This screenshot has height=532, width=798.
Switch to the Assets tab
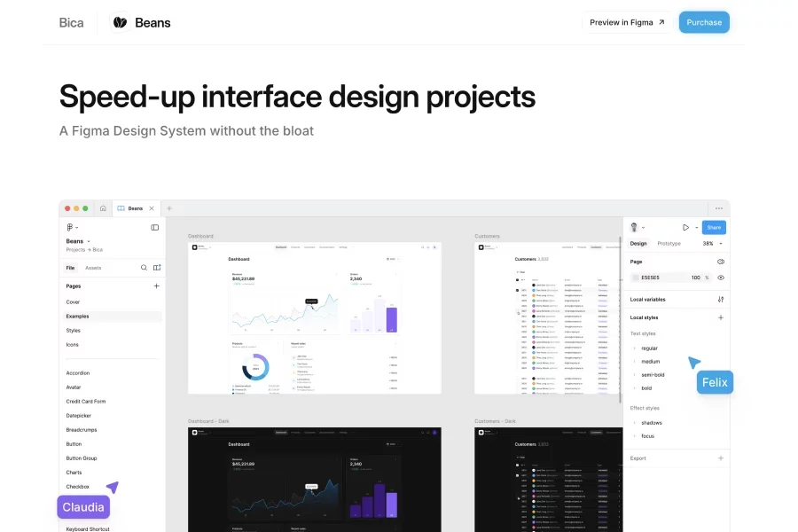(x=93, y=268)
